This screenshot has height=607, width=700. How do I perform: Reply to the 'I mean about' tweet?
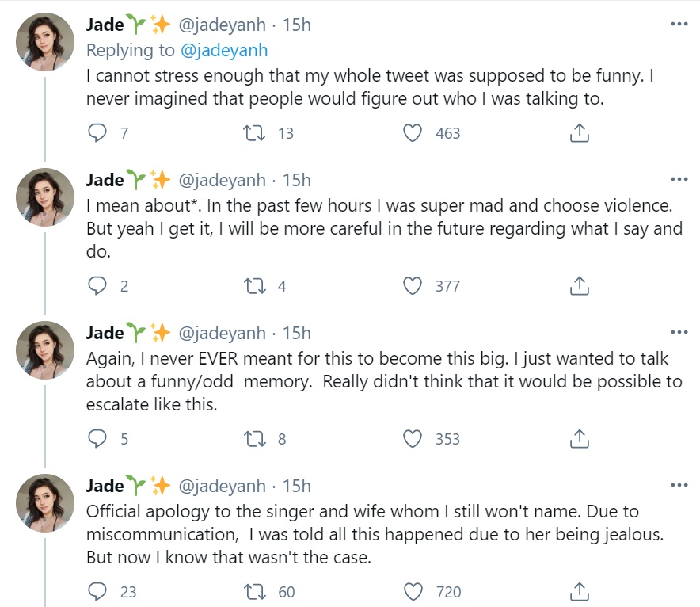[x=97, y=286]
